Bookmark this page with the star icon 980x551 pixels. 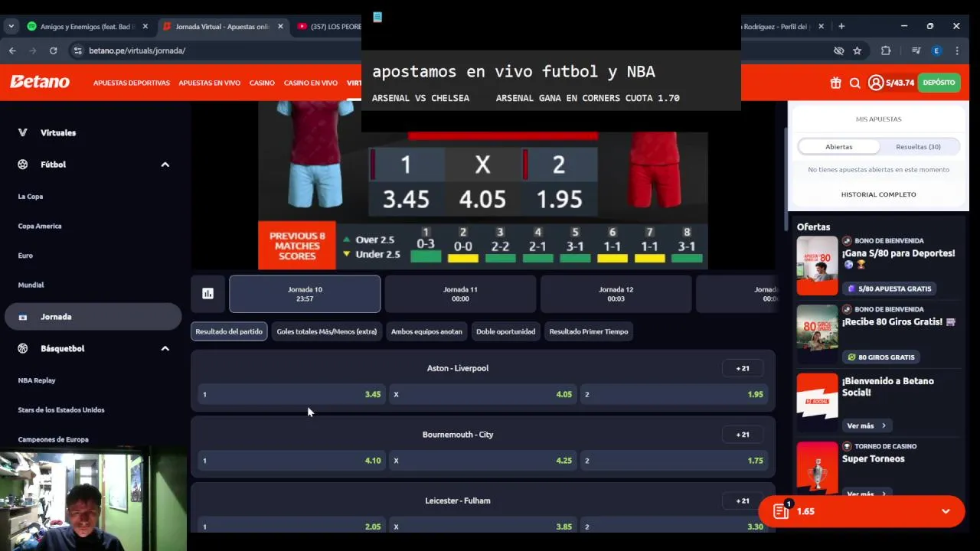click(857, 51)
